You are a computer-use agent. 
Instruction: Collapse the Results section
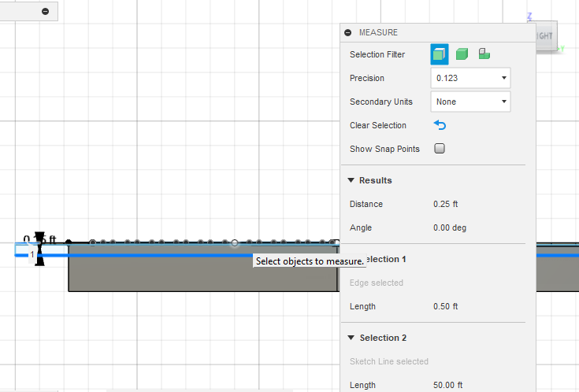click(x=351, y=180)
